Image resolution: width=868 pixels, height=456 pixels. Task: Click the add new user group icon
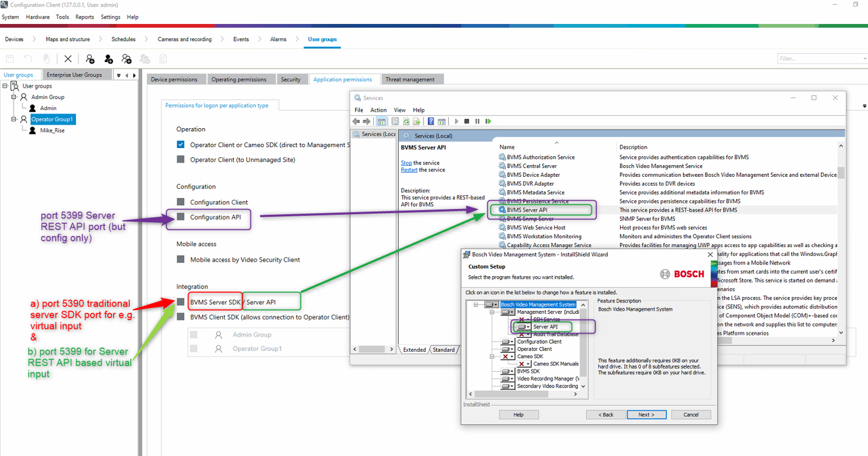coord(90,59)
